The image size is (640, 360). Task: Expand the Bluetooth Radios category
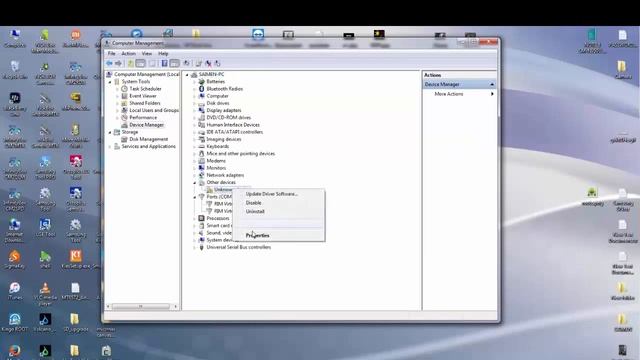(195, 89)
